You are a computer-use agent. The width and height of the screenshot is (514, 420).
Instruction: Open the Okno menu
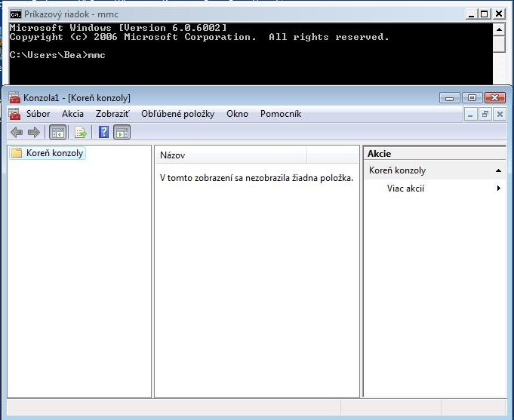point(237,114)
